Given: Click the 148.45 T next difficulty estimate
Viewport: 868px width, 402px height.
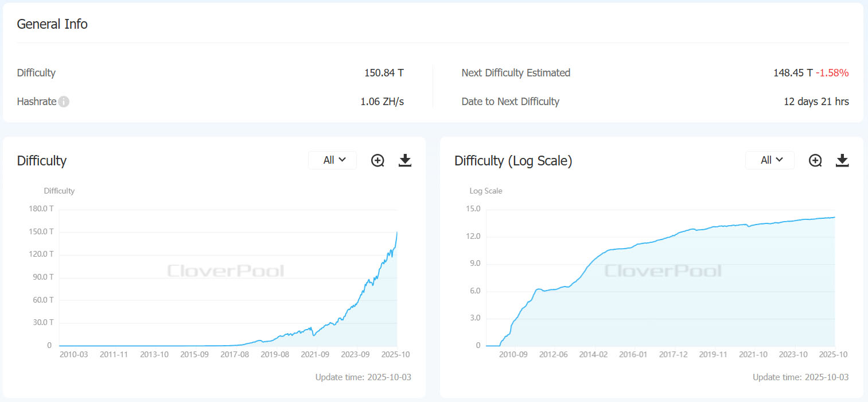Looking at the screenshot, I should (793, 73).
